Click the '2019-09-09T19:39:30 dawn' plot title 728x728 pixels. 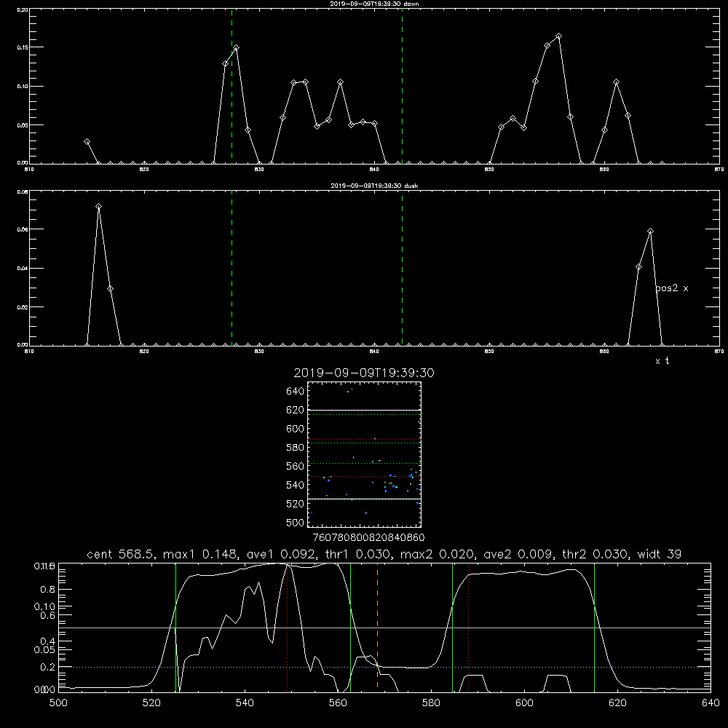point(374,4)
